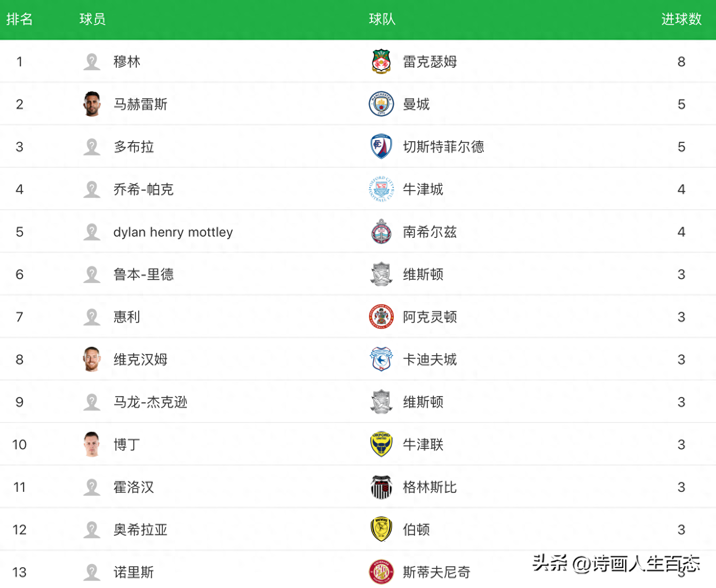This screenshot has height=588, width=716.
Task: Click the Oxford United yellow ox crest
Action: [381, 444]
